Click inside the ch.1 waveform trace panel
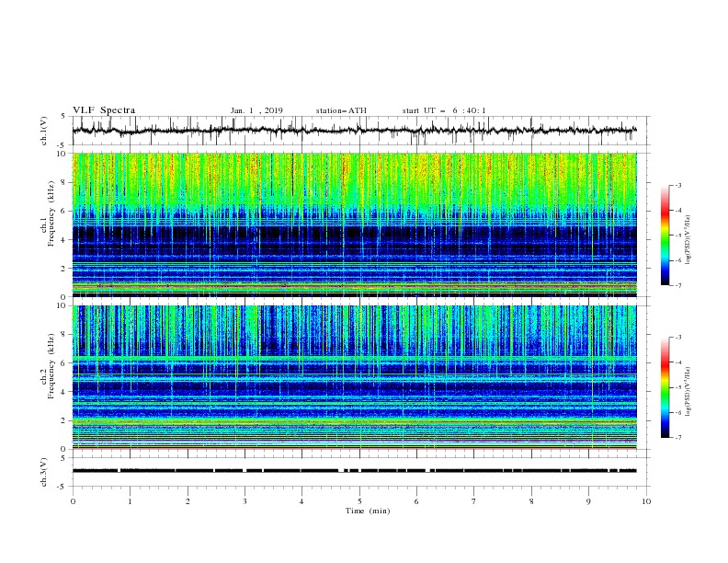The height and width of the screenshot is (563, 728). click(x=360, y=131)
